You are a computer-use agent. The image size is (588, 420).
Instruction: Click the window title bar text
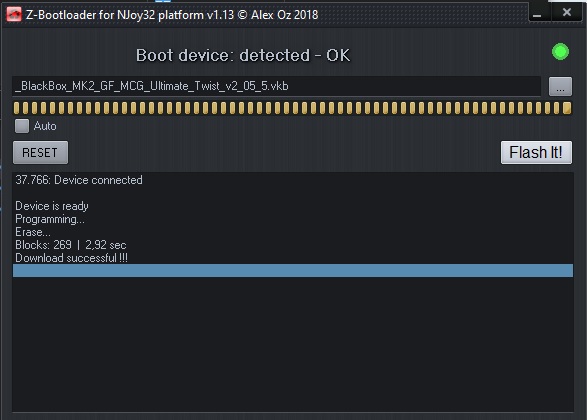[x=172, y=15]
